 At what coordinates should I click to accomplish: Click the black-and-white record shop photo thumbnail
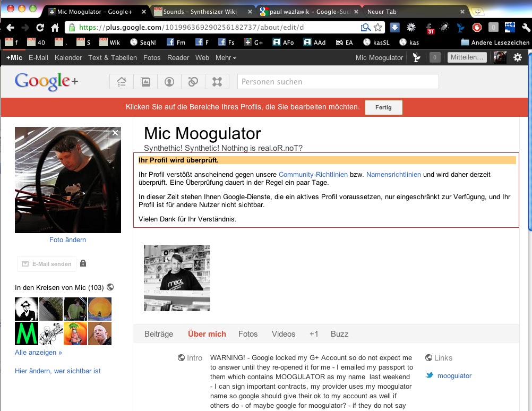[177, 278]
